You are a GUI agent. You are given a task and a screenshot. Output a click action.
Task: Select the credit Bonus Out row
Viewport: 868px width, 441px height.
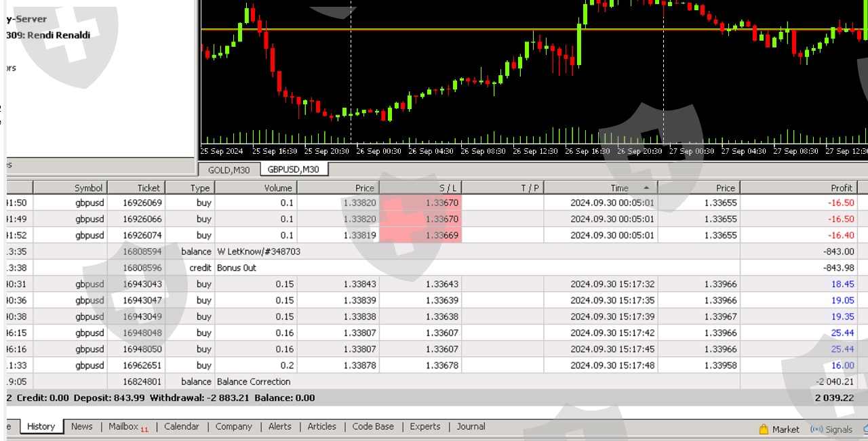tap(236, 268)
